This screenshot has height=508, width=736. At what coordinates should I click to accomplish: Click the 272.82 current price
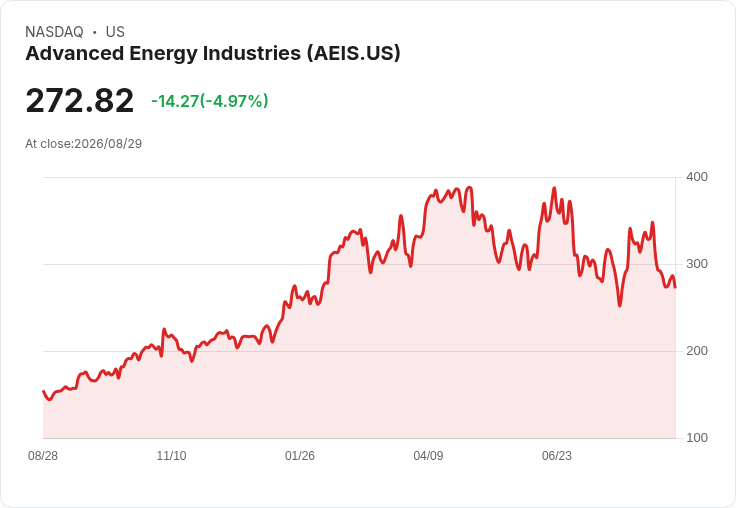(80, 100)
